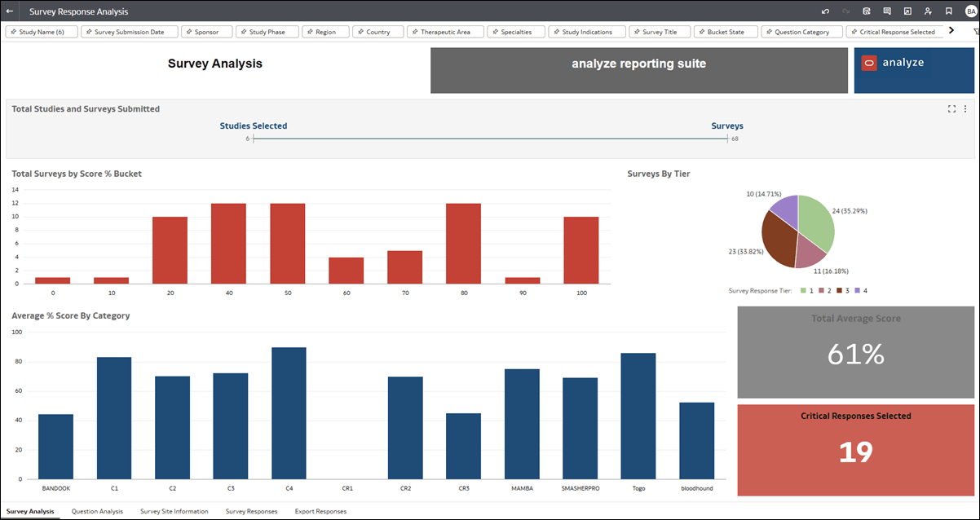Click the Redo icon in the toolbar
Screen dimensions: 980x520
click(x=845, y=11)
